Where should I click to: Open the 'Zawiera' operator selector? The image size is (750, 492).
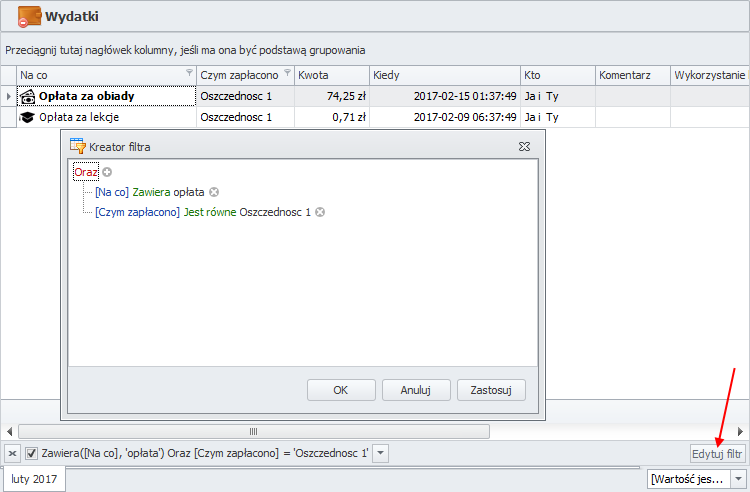click(x=151, y=192)
